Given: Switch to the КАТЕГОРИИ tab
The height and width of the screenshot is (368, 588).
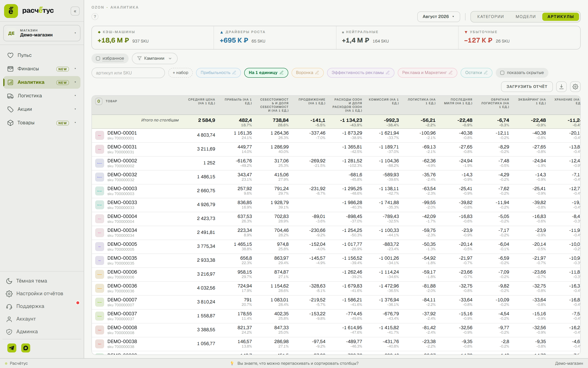Looking at the screenshot, I should (490, 17).
